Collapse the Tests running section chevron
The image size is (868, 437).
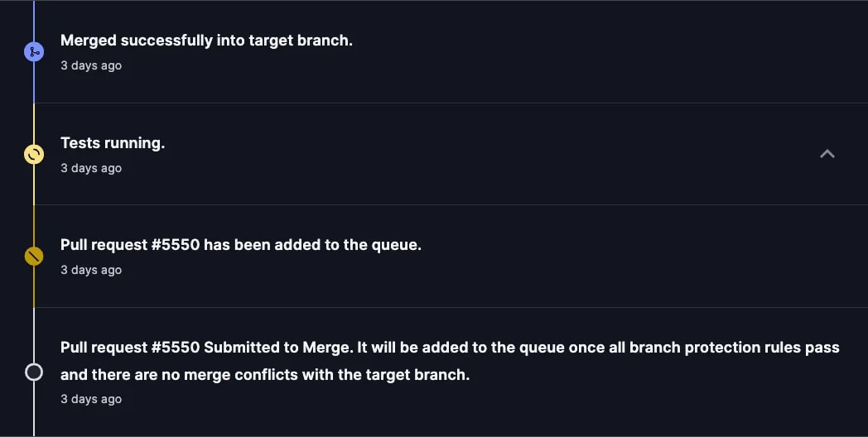[827, 154]
